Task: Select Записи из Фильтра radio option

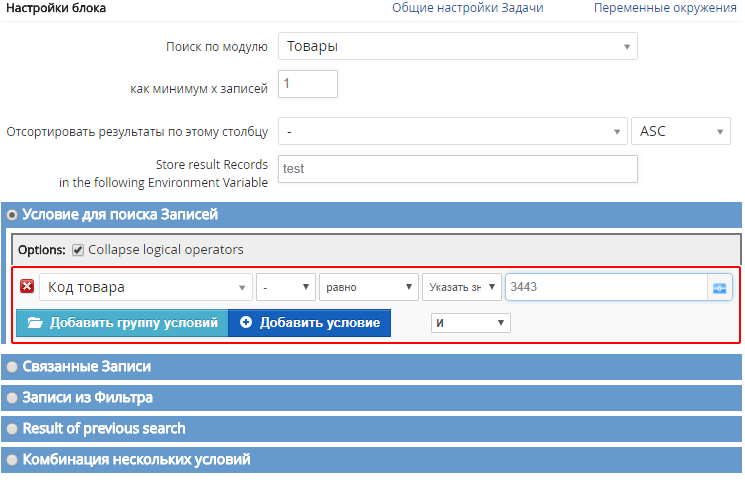Action: click(12, 398)
